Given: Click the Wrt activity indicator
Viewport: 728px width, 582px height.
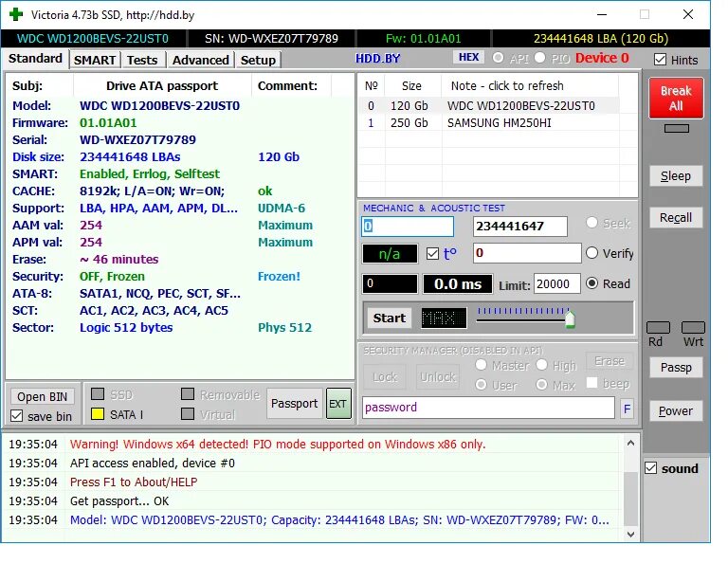Looking at the screenshot, I should [693, 327].
